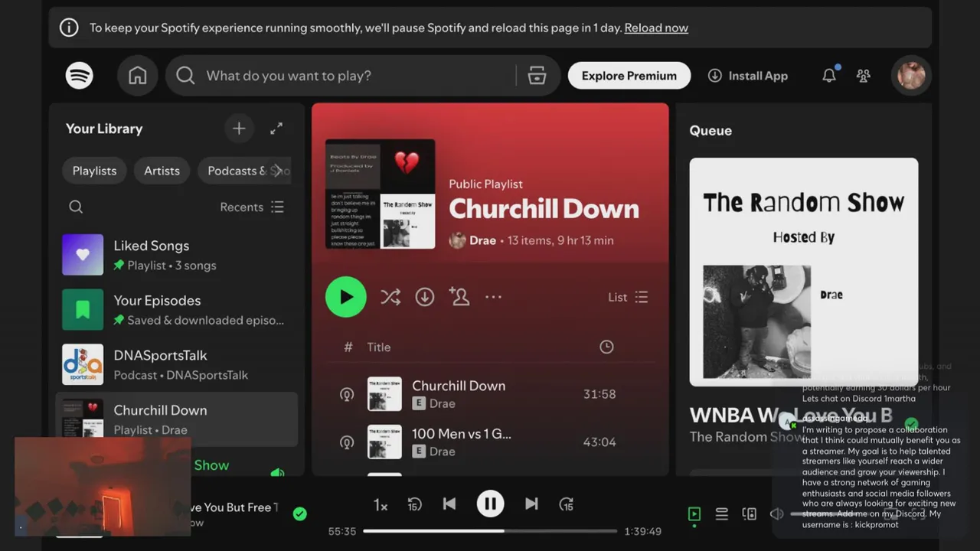Open info icon in reload banner
This screenshot has height=551, width=980.
69,28
